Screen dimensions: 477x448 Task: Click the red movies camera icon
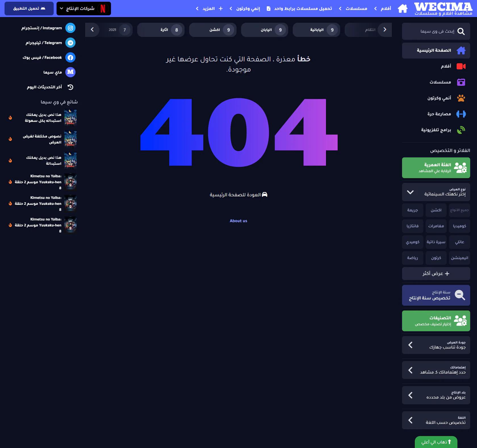click(461, 66)
